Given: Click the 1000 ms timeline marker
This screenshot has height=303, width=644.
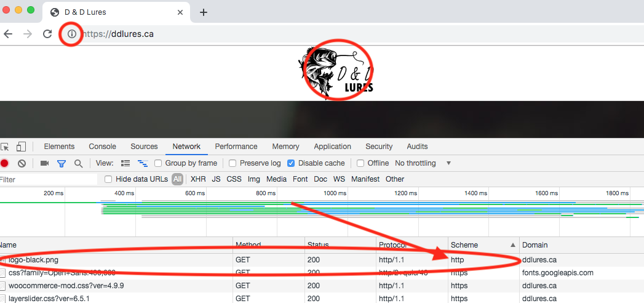Looking at the screenshot, I should (335, 193).
